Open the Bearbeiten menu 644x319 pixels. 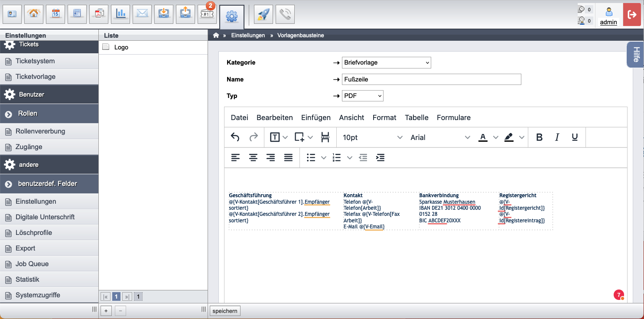pyautogui.click(x=275, y=117)
